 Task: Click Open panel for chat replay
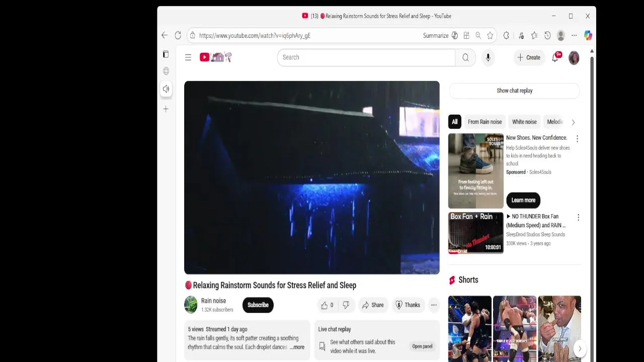pos(422,346)
